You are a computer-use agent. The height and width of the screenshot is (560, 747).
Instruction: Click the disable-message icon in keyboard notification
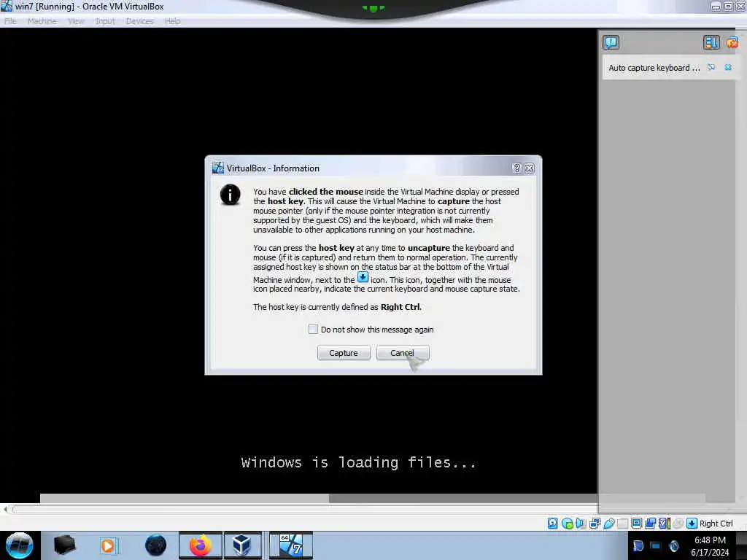point(711,68)
